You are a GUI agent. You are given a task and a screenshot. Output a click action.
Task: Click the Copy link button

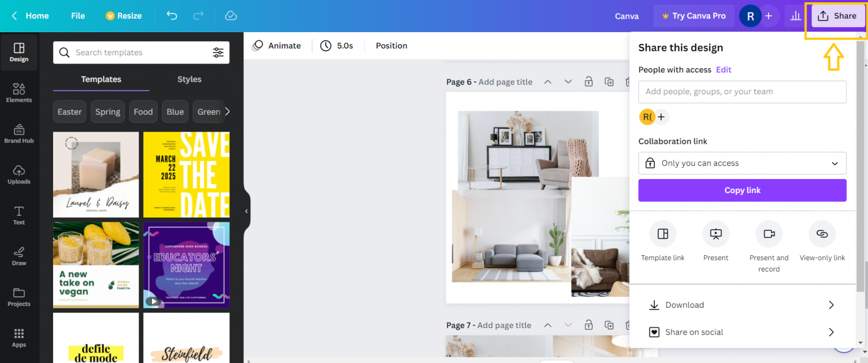click(x=743, y=190)
